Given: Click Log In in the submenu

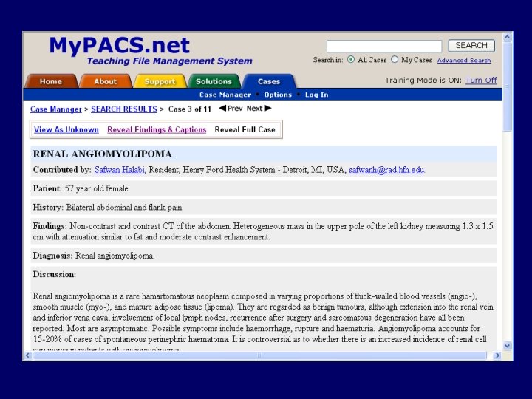Looking at the screenshot, I should pyautogui.click(x=316, y=95).
